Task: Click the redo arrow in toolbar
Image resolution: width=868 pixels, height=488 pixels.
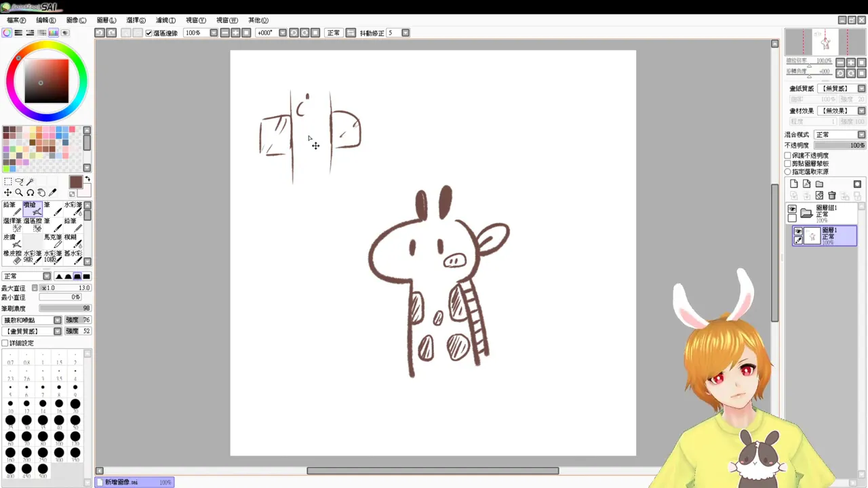Action: 112,33
